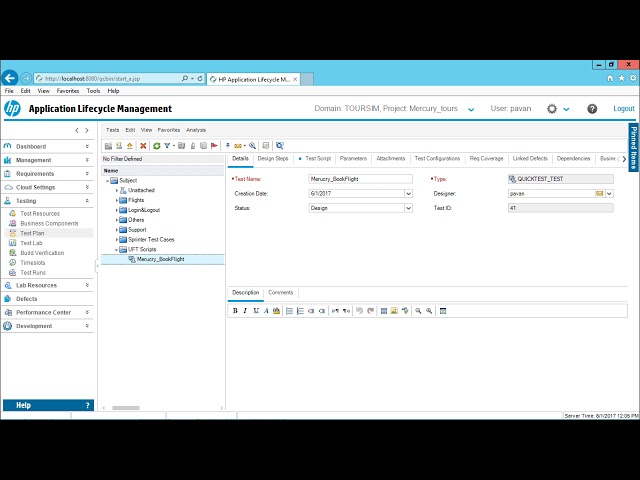Viewport: 640px width, 480px height.
Task: Open the Linked Defects tab
Action: point(530,158)
